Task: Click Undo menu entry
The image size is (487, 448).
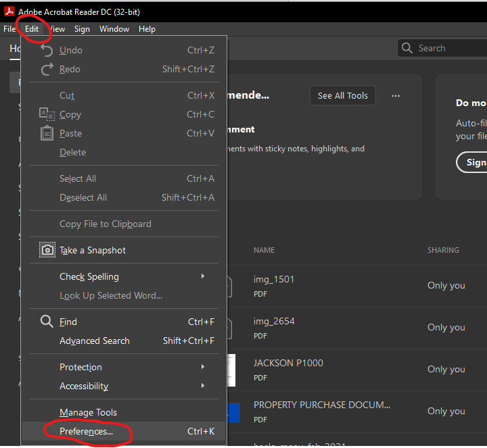Action: click(x=124, y=50)
